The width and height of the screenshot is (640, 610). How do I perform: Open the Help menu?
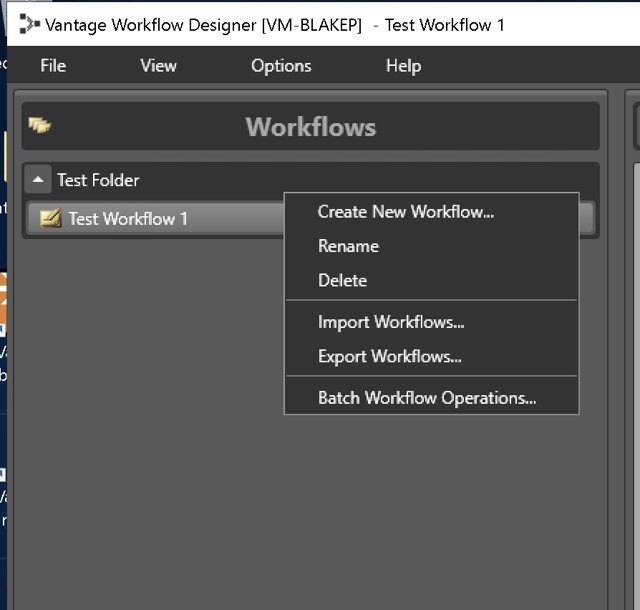tap(404, 66)
